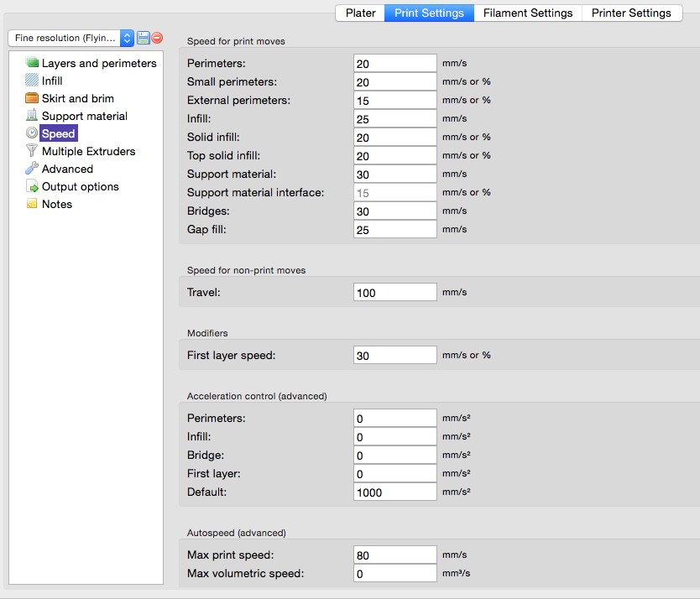The height and width of the screenshot is (599, 700).
Task: Click the Multiple Extruders funnel icon
Action: click(x=32, y=151)
